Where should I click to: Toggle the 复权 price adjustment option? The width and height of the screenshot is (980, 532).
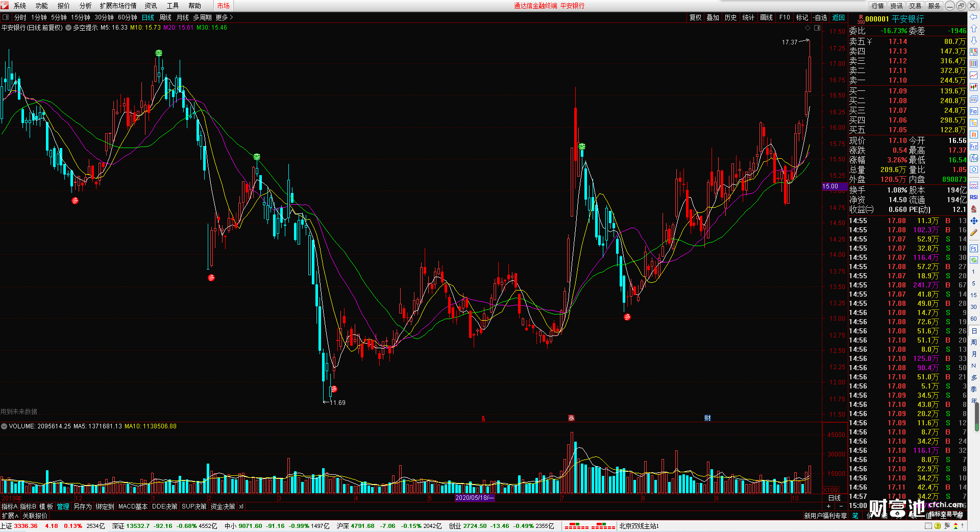click(695, 17)
